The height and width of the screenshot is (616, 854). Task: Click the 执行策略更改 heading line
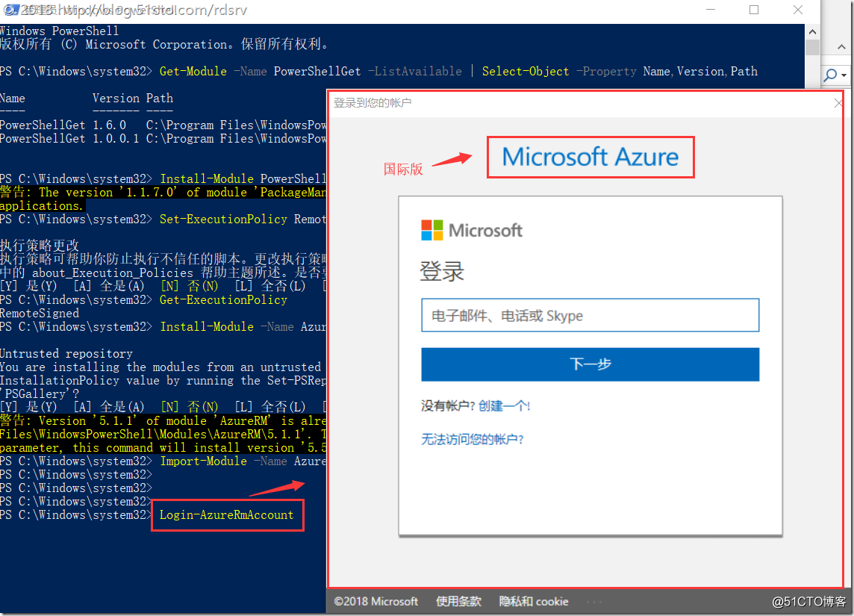tap(40, 246)
